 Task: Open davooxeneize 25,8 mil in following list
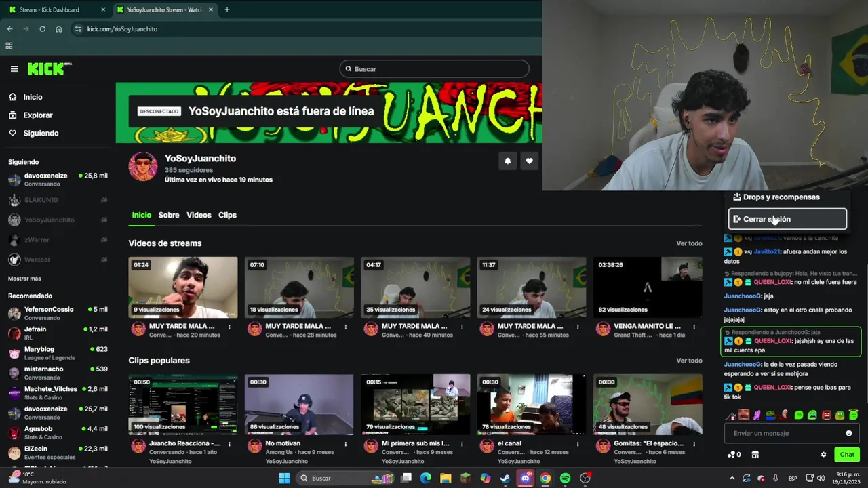[57, 180]
